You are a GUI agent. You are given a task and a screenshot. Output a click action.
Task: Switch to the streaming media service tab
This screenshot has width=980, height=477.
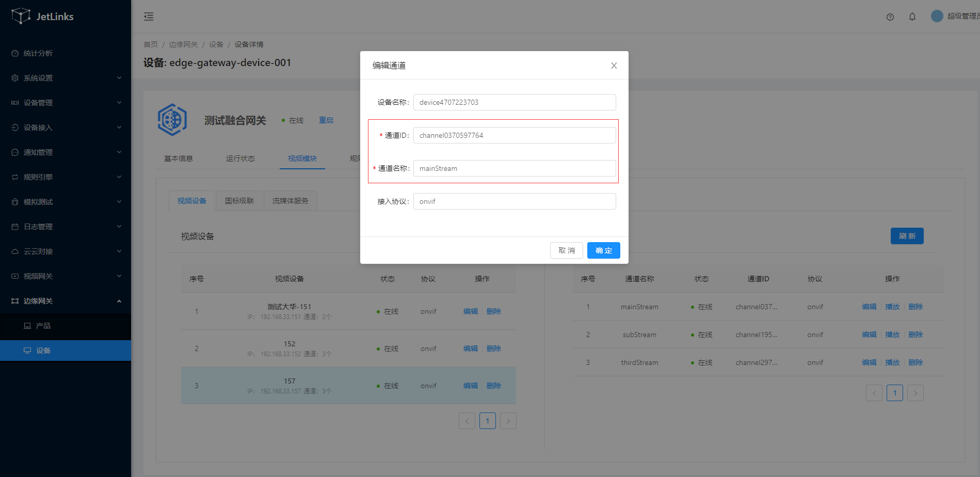(290, 201)
